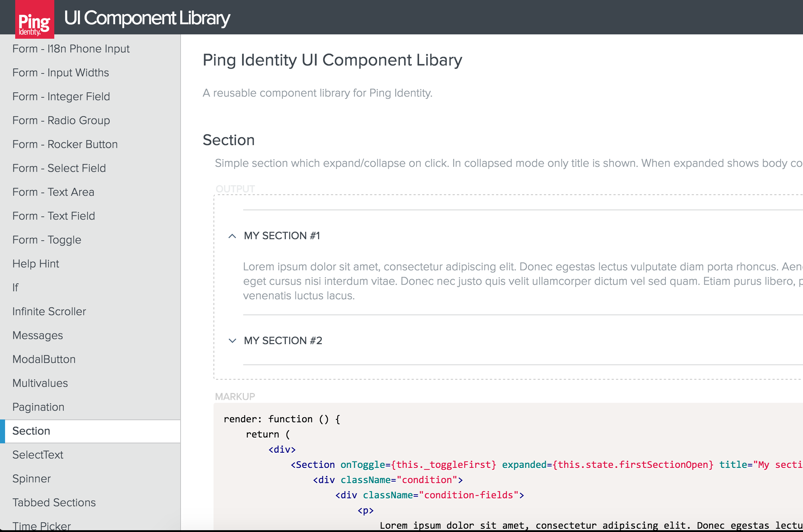Click the Ping Identity logo

tap(34, 20)
